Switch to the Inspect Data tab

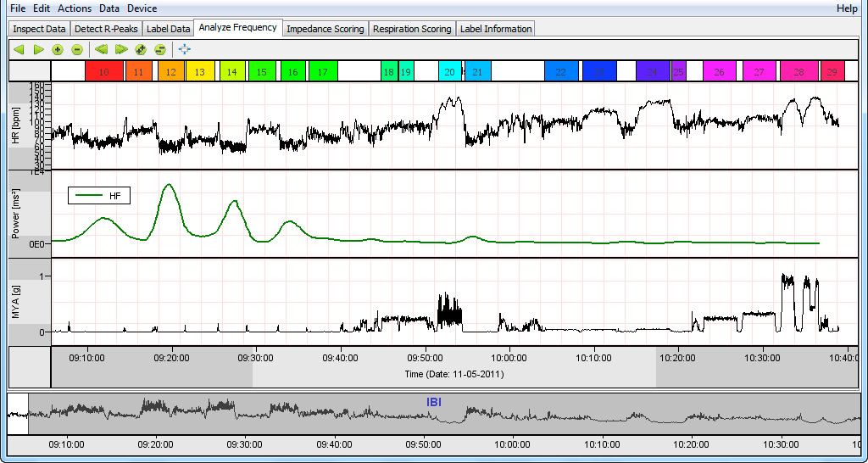coord(39,29)
